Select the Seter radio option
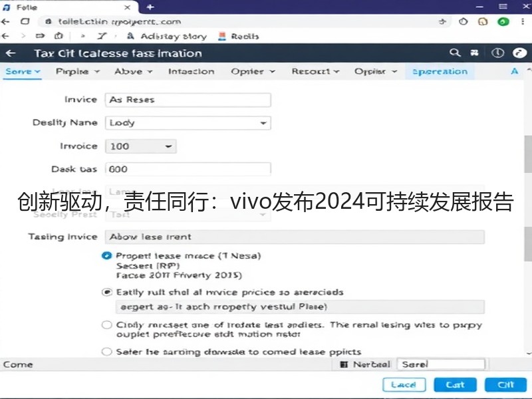 pyautogui.click(x=107, y=352)
